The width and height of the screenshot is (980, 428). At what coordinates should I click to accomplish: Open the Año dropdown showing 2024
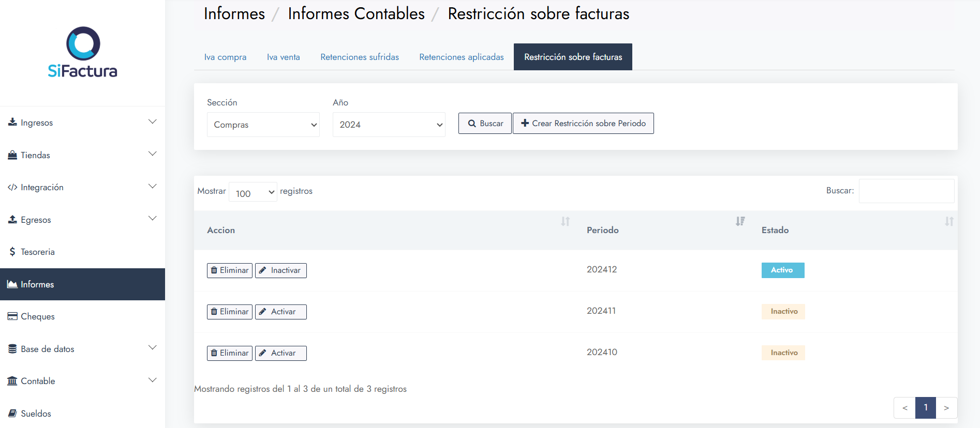click(389, 125)
